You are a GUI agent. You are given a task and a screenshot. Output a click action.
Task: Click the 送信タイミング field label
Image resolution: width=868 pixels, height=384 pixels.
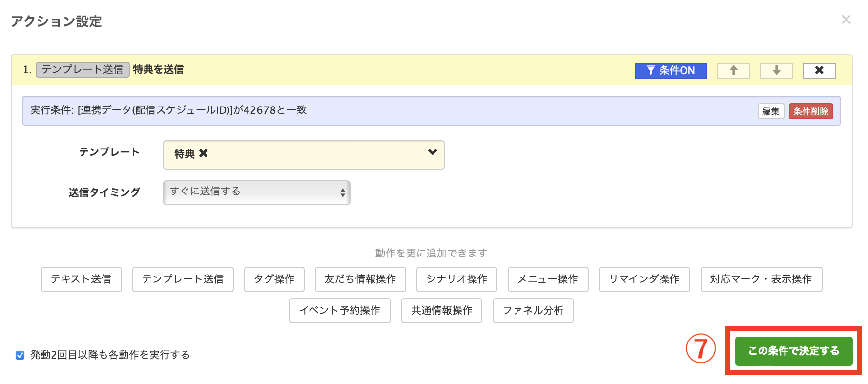[104, 192]
